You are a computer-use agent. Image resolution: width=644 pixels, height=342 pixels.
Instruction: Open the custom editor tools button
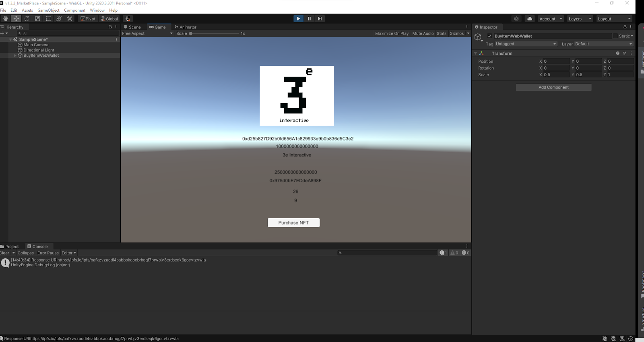(x=70, y=19)
